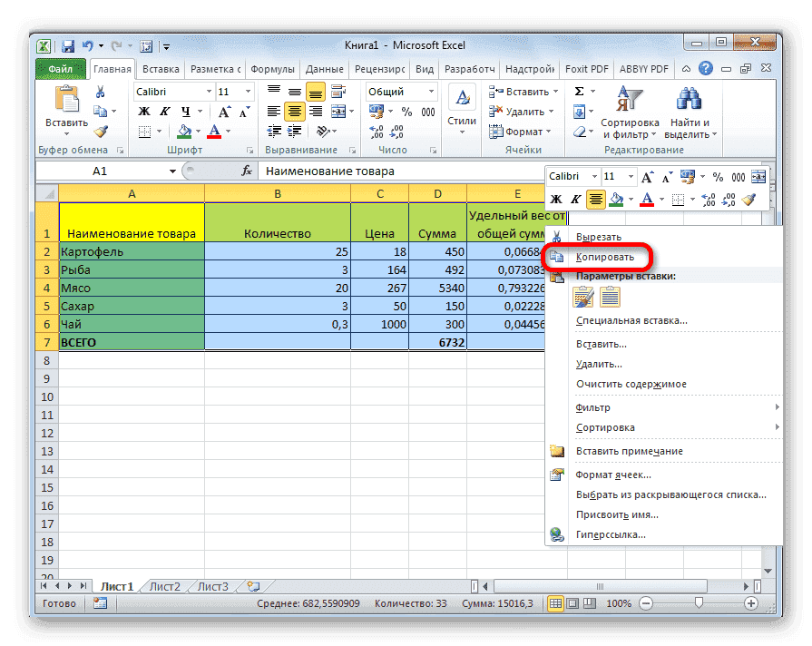Click the Стили button icon

(x=463, y=97)
